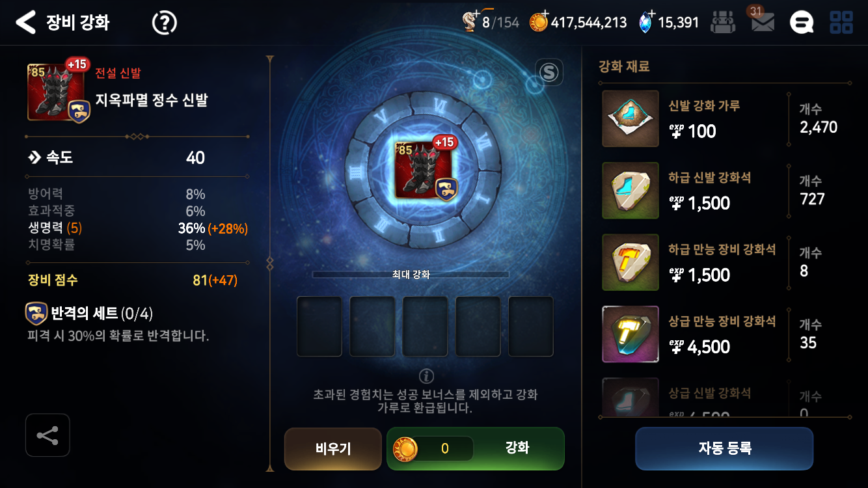868x488 pixels.
Task: Click the green 강화 button
Action: 476,448
